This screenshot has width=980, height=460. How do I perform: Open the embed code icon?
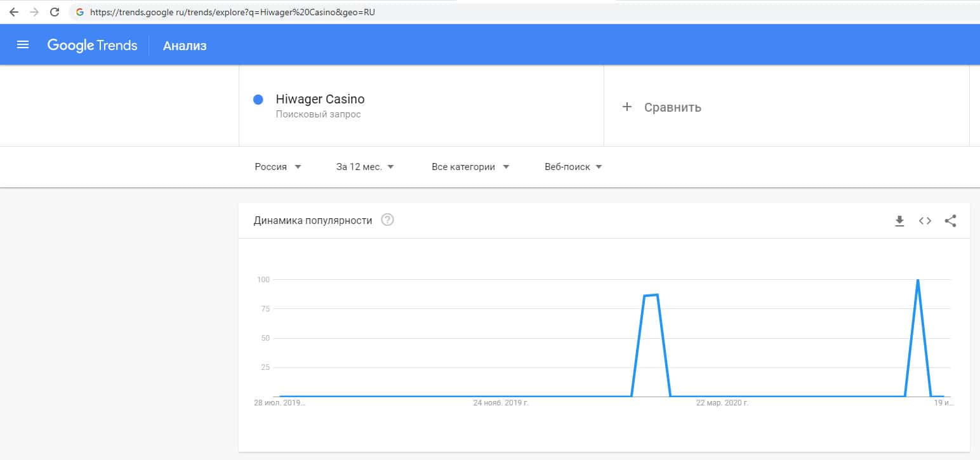pos(925,221)
